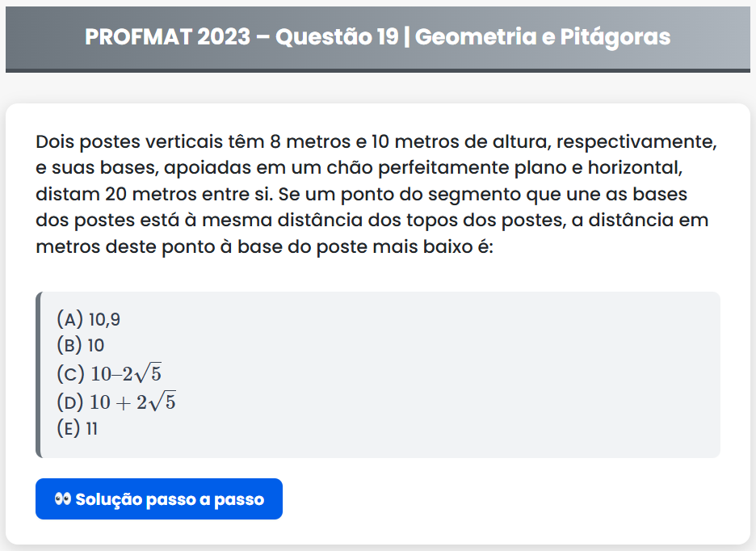Choose answer option (B) 10
The height and width of the screenshot is (551, 756).
[81, 346]
